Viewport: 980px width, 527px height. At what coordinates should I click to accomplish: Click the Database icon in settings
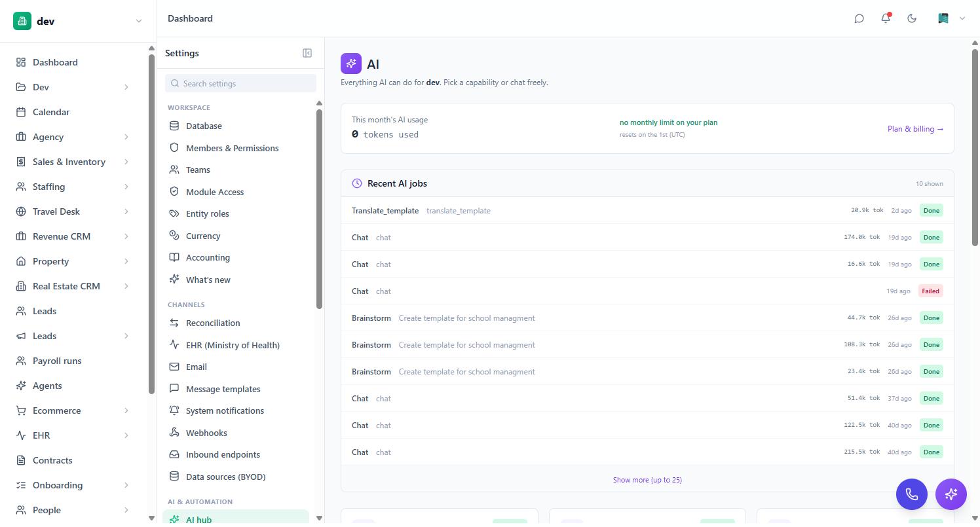(174, 126)
